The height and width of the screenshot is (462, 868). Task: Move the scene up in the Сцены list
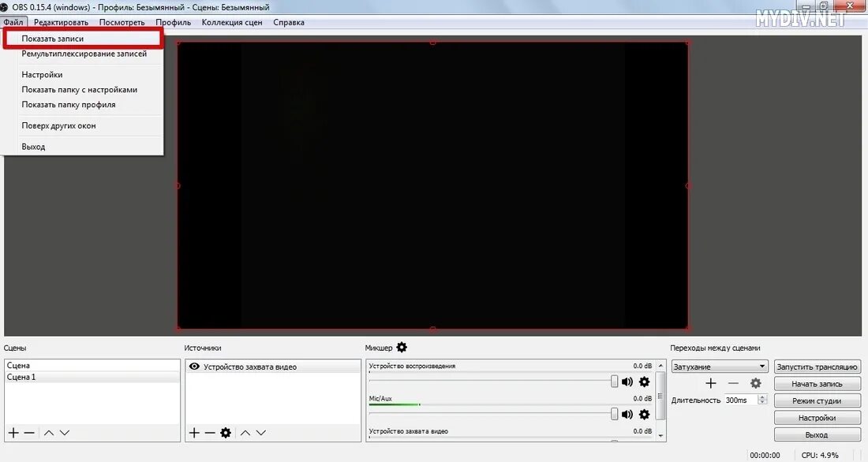coord(49,433)
